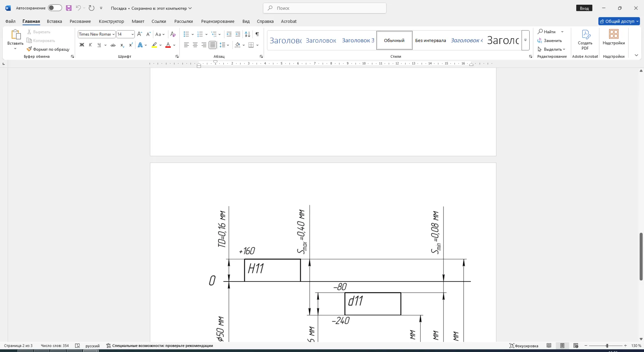Apply strikethrough formatting icon

click(x=113, y=45)
